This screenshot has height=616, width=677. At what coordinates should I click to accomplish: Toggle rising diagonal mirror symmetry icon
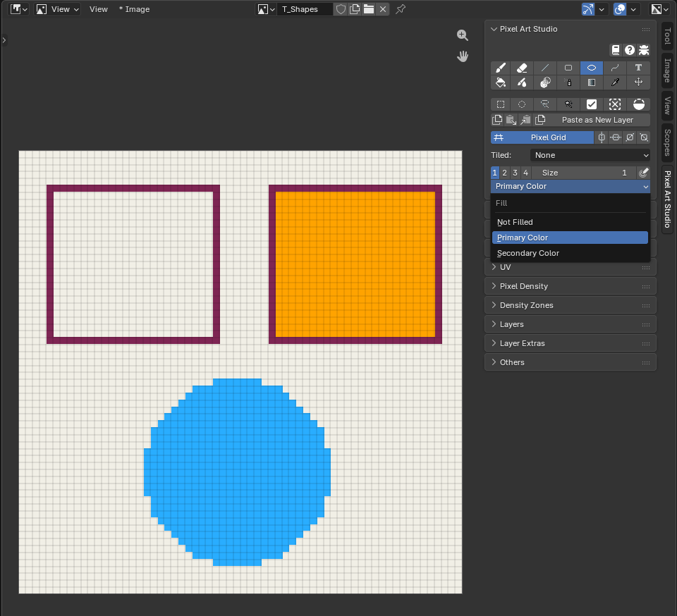[630, 137]
